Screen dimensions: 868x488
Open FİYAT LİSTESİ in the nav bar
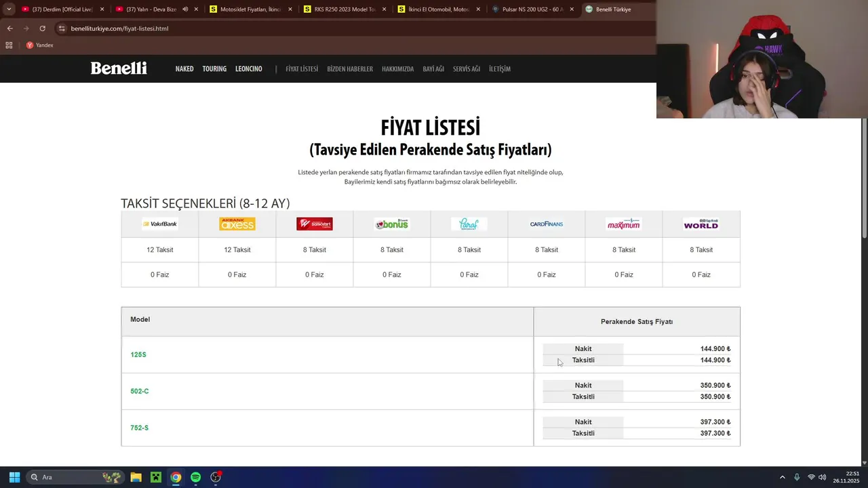[x=302, y=69]
